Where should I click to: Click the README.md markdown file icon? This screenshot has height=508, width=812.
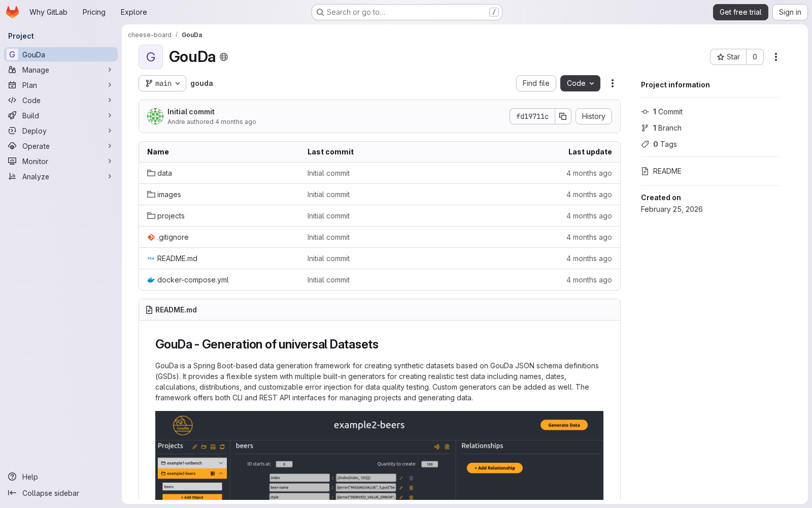point(151,259)
